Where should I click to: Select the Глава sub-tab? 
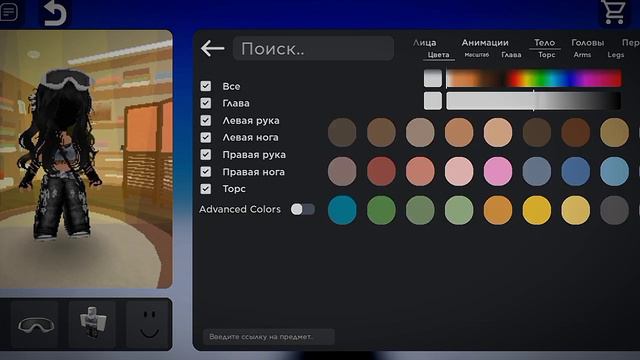click(x=511, y=55)
